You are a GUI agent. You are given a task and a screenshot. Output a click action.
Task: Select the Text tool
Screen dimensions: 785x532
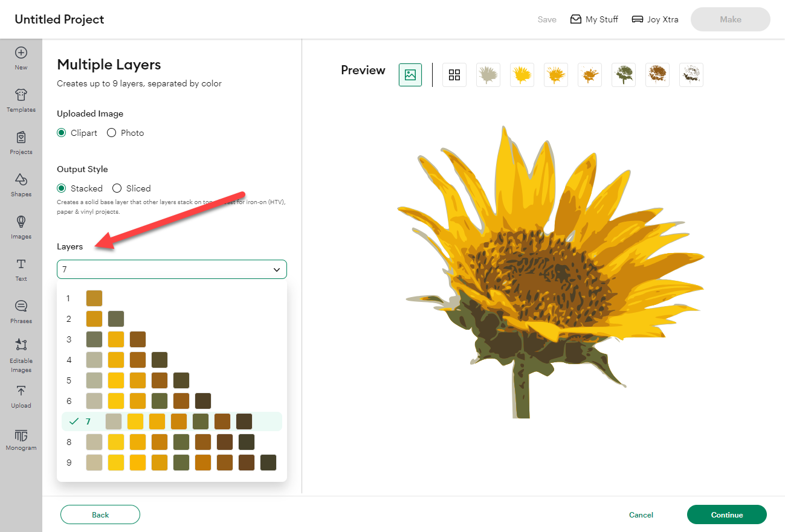pos(21,269)
